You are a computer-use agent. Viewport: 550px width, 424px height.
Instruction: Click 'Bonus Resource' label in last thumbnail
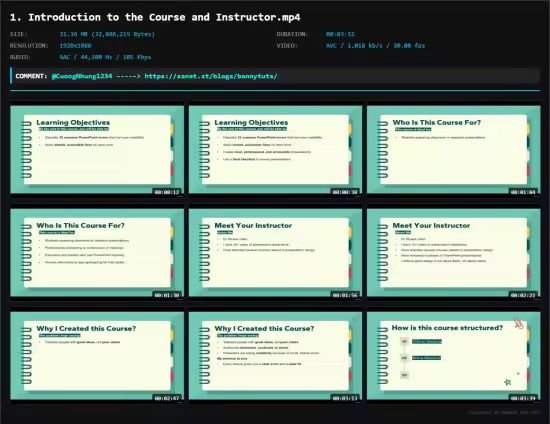[426, 358]
